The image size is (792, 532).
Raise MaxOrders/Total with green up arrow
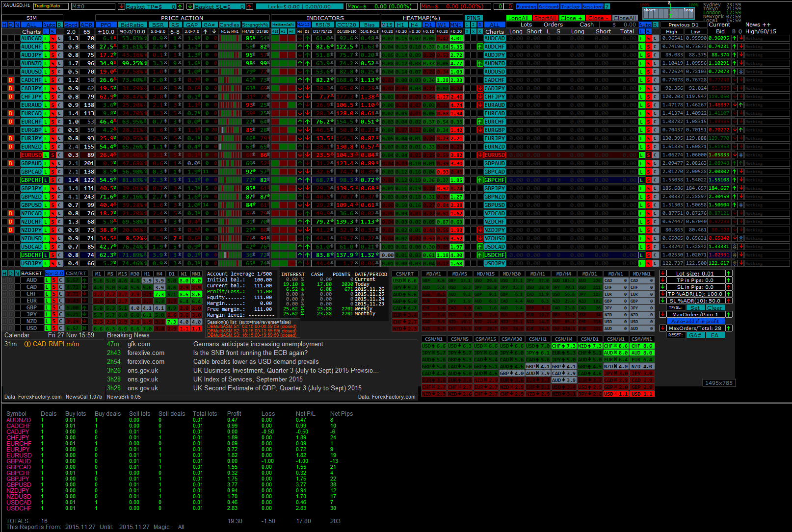click(x=729, y=329)
